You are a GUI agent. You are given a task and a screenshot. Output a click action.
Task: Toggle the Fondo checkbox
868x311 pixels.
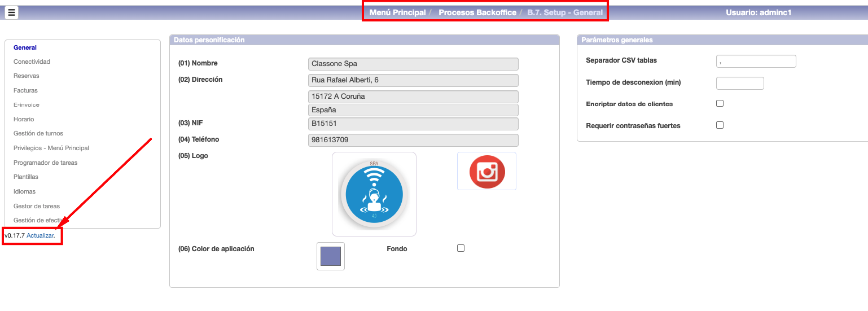pos(461,248)
